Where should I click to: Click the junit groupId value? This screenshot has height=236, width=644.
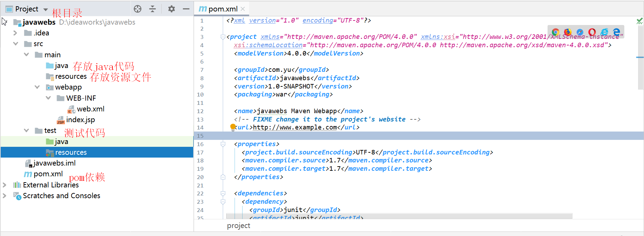293,210
